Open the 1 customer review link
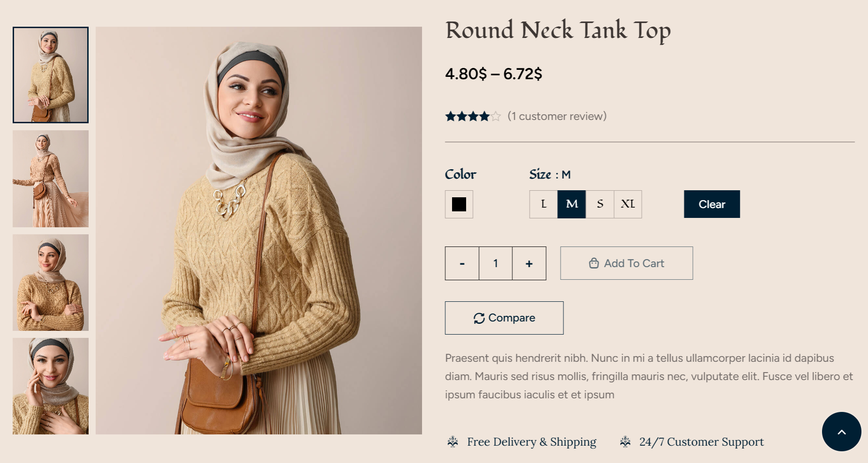This screenshot has width=868, height=463. coord(557,116)
